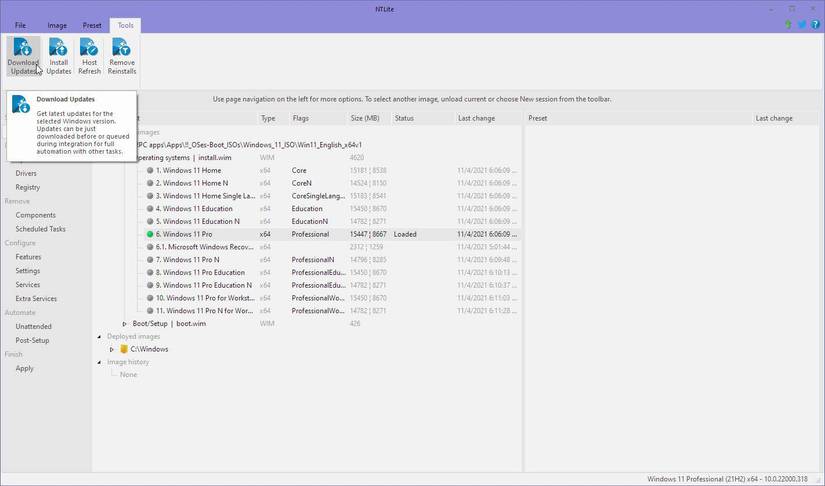Click the gray dot beside Windows 11 Home N

coord(150,184)
